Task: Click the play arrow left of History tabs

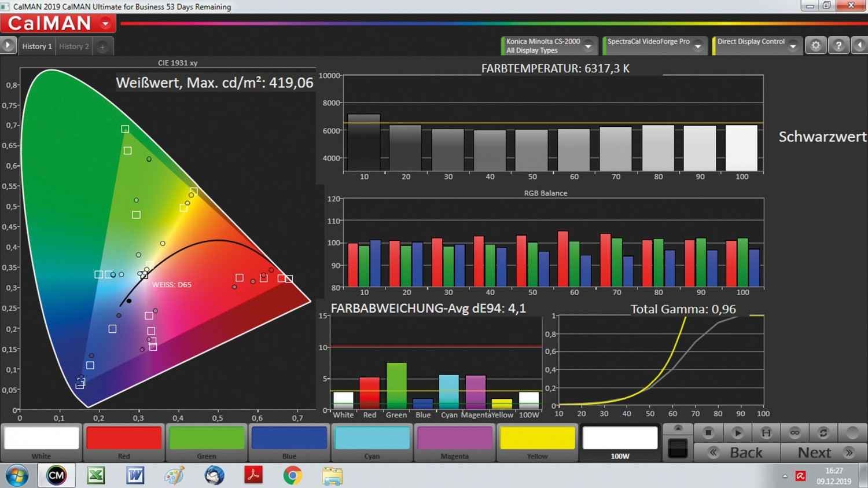Action: click(x=8, y=45)
